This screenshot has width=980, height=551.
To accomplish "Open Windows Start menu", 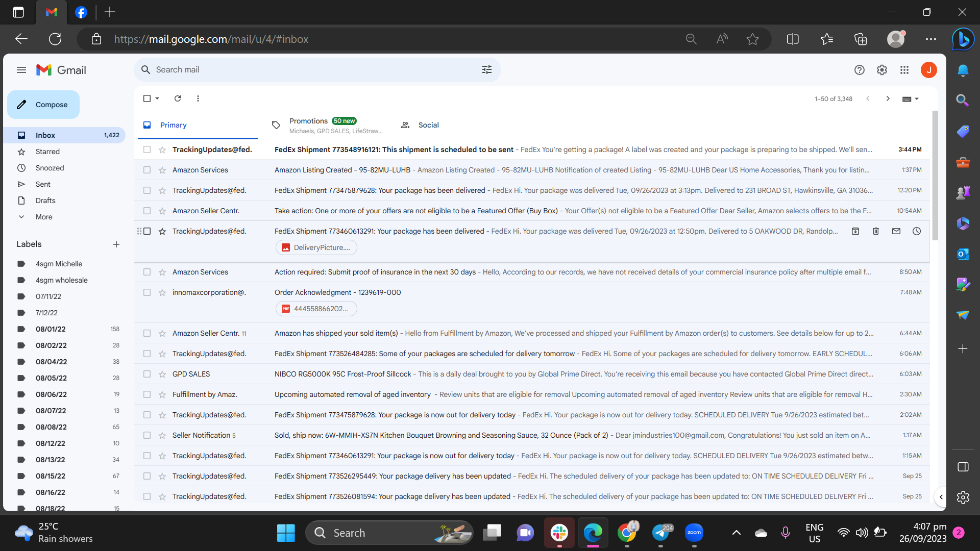I will pyautogui.click(x=286, y=533).
